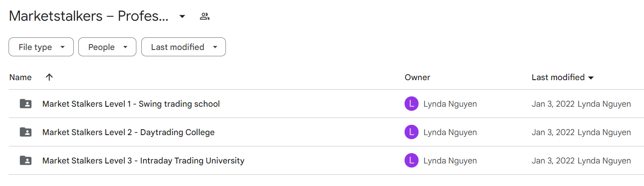Click Lynda Nguyen avatar in Level 3 row

[411, 161]
